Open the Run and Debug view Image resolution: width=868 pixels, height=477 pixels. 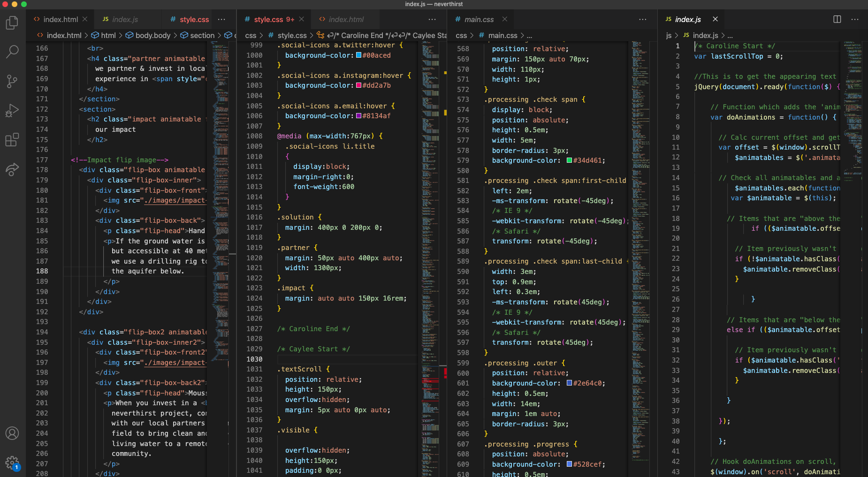tap(12, 111)
